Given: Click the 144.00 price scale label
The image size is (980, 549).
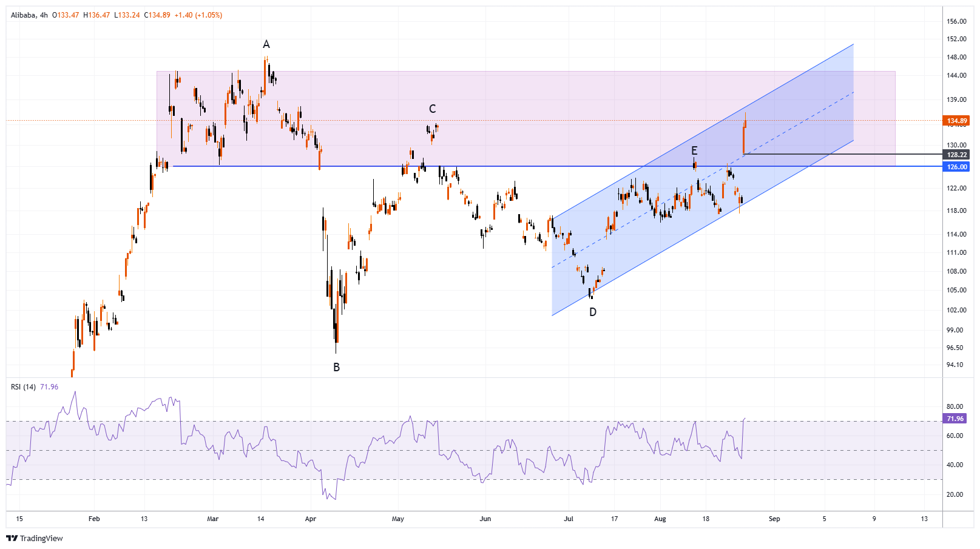Looking at the screenshot, I should (956, 75).
